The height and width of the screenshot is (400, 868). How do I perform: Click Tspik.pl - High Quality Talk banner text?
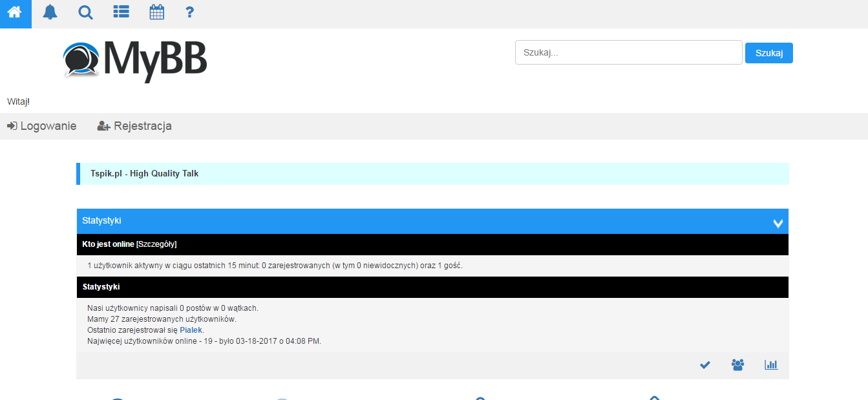(x=144, y=174)
